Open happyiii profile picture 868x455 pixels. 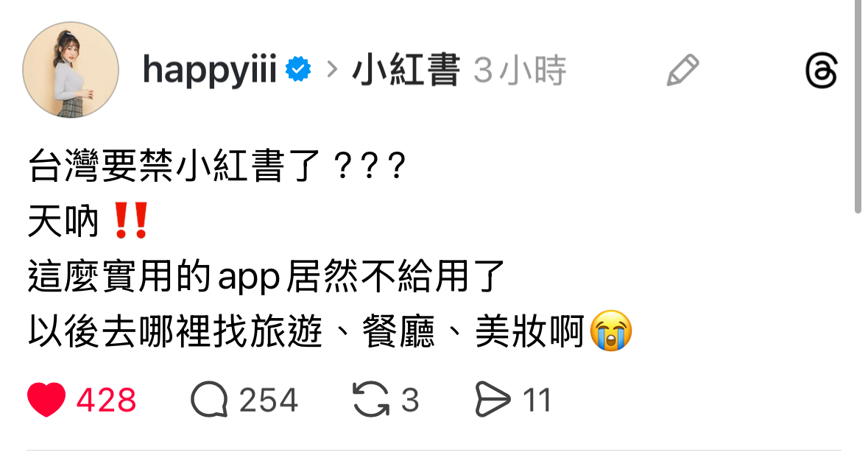pos(71,70)
